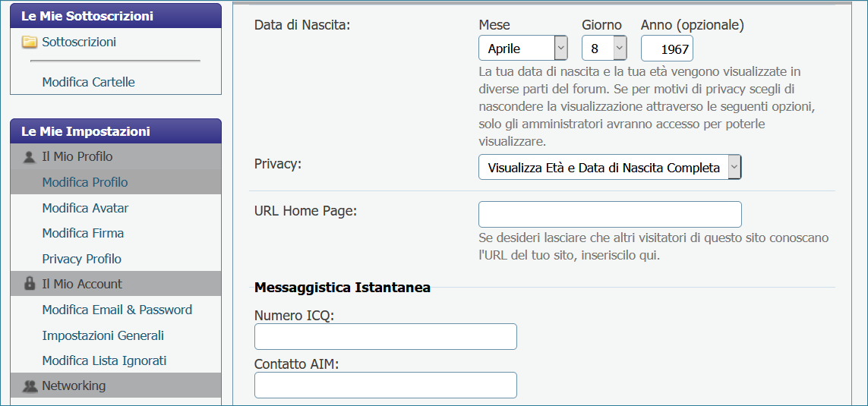Focus the URL Home Page text field
The width and height of the screenshot is (868, 406).
point(610,215)
